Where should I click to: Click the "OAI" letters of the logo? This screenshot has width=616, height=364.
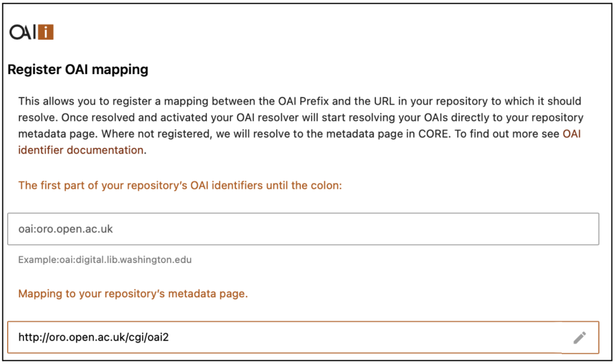pos(23,32)
